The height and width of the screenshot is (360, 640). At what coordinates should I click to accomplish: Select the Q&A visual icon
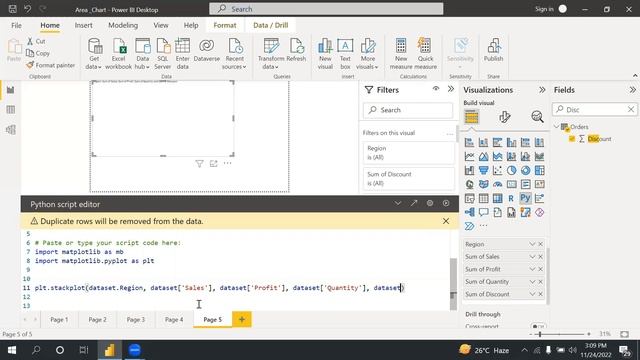tap(483, 212)
